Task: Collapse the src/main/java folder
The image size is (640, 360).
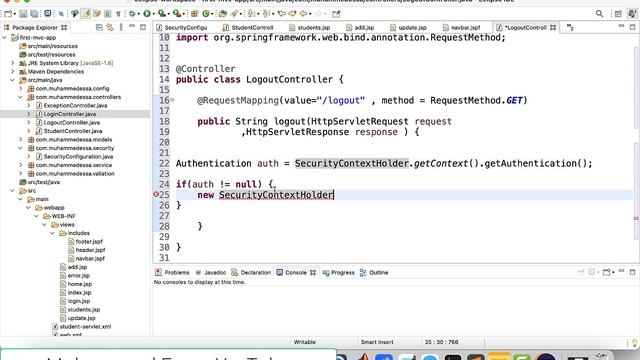Action: (13, 80)
